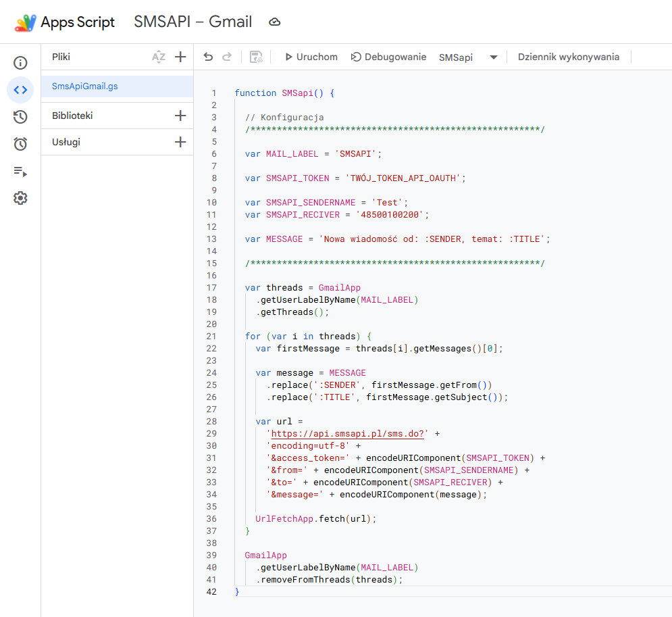Screen dimensions: 672x617
Task: Open Dziennik wykonywania execution log
Action: coord(568,57)
